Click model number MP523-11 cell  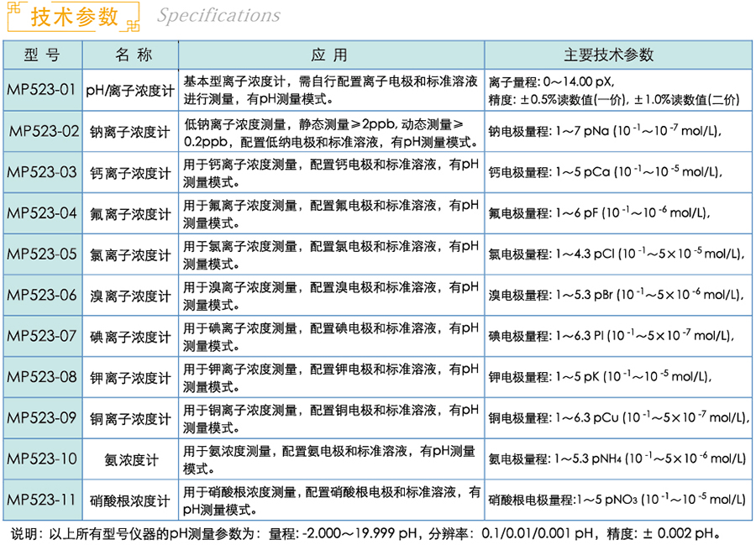click(42, 500)
